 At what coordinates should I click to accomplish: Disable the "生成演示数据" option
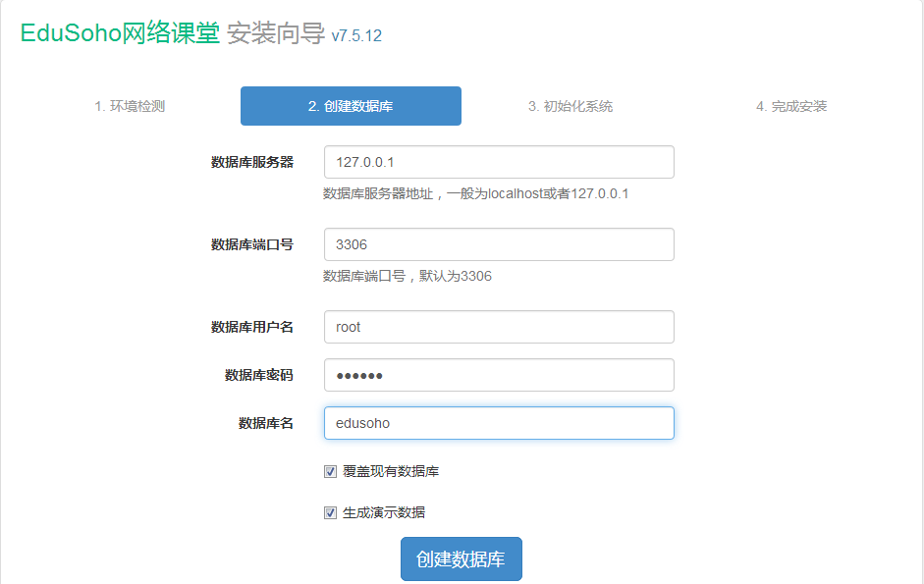pyautogui.click(x=331, y=511)
